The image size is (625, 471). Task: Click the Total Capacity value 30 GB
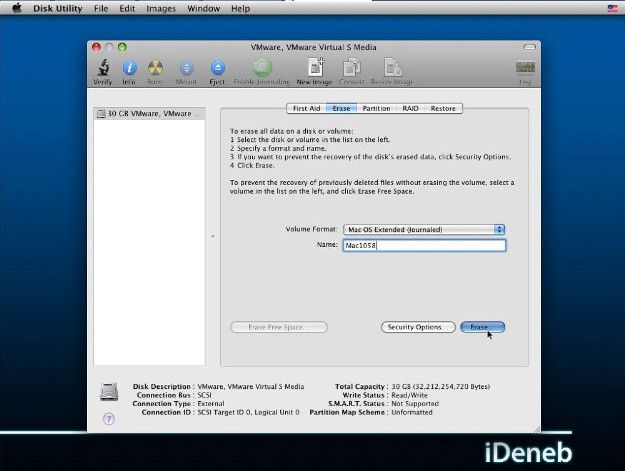[x=441, y=387]
